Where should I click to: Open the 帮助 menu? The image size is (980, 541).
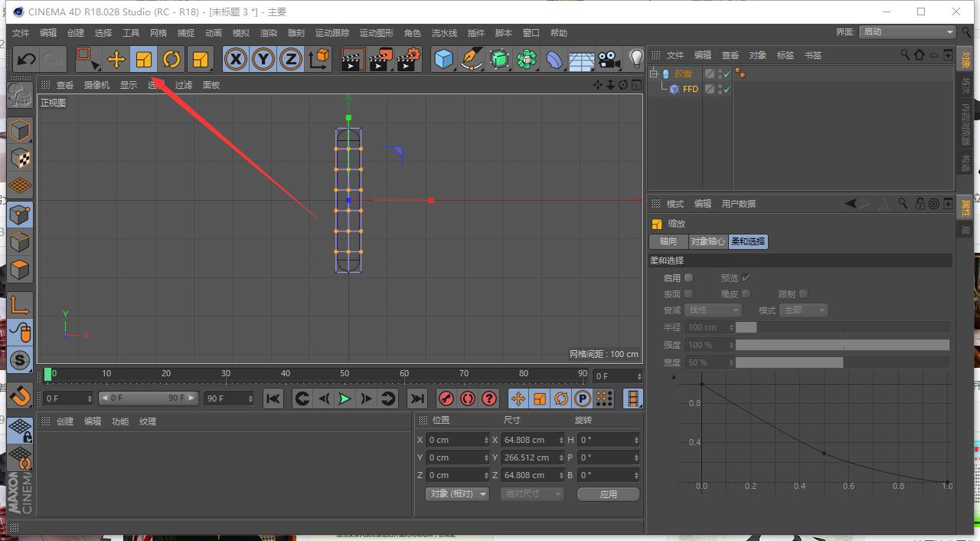(559, 33)
